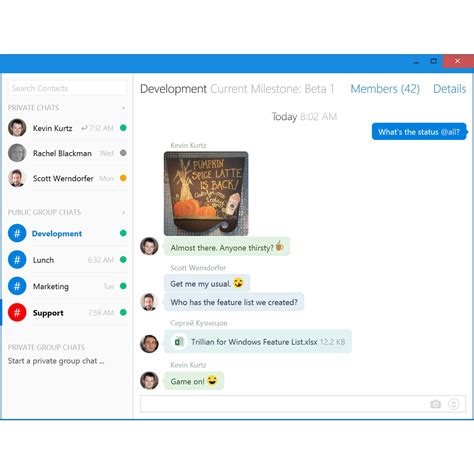Click the camera icon in message box
The image size is (474, 474).
[435, 404]
